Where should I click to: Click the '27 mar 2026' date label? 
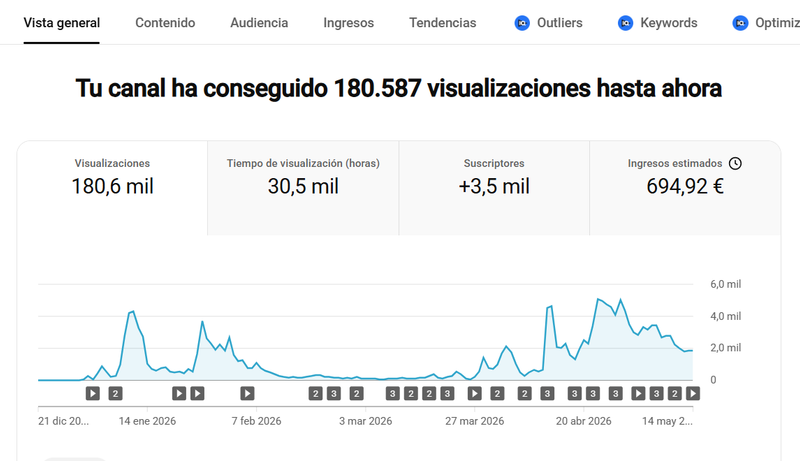pos(474,421)
